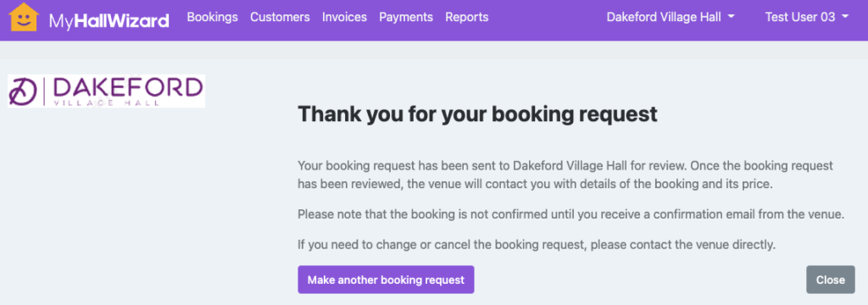Click the paragraph about changing or cancelling request
Image resolution: width=868 pixels, height=305 pixels.
pyautogui.click(x=537, y=244)
